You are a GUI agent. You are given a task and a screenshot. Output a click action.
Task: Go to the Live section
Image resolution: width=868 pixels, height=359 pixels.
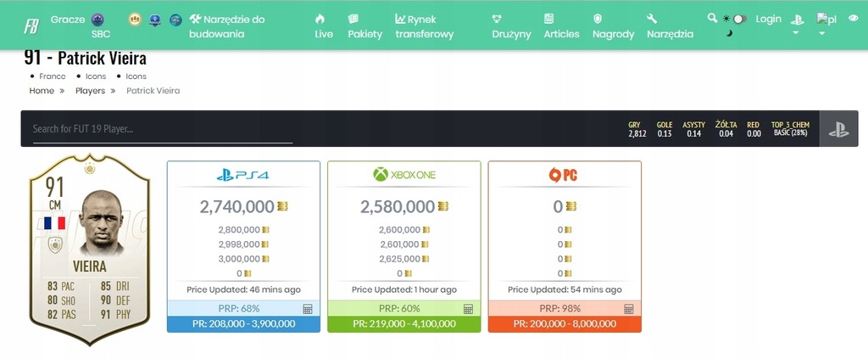pyautogui.click(x=324, y=34)
